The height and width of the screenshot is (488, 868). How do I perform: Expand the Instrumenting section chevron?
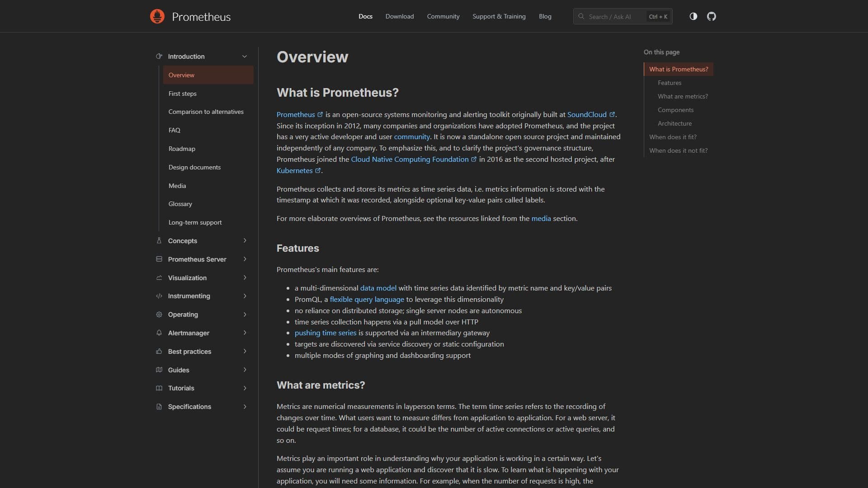(245, 296)
